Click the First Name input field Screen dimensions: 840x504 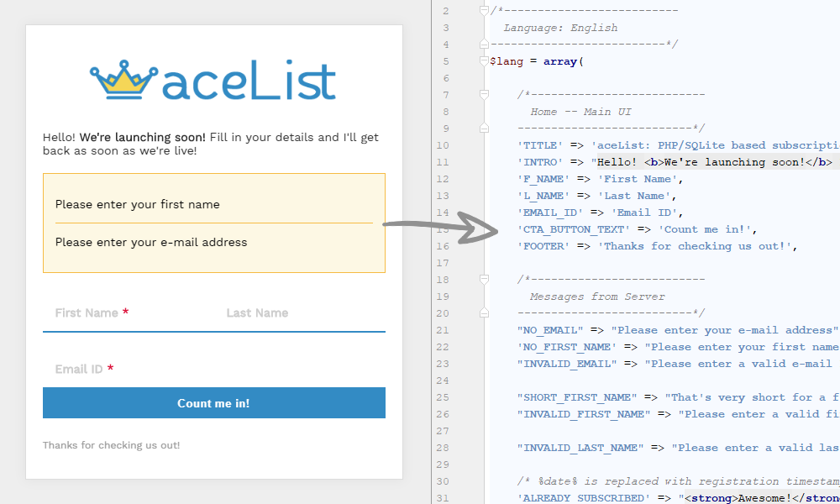pos(129,312)
